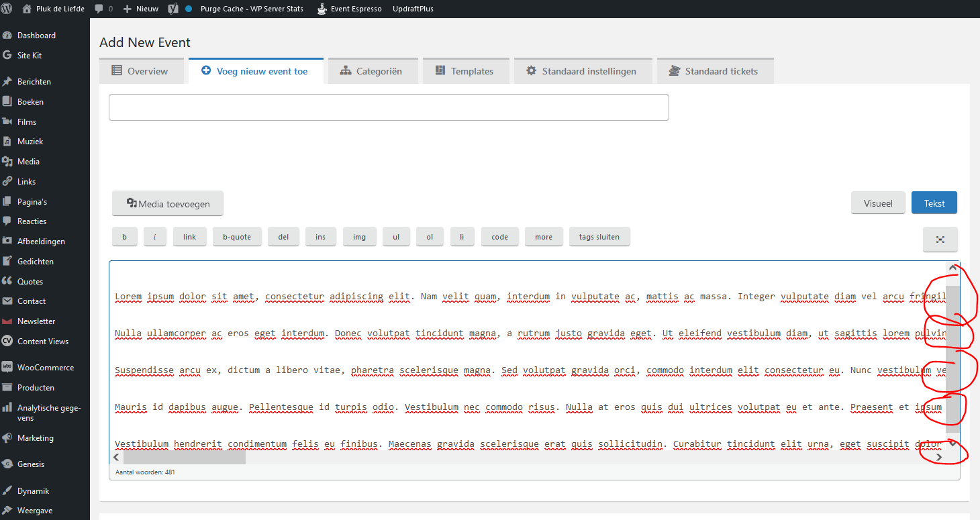Viewport: 980px width, 520px height.
Task: Click the Media toevoegen button
Action: click(x=168, y=204)
